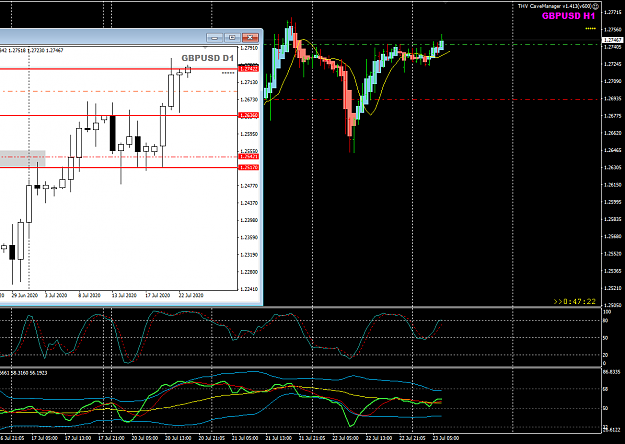
Task: Click the 29 Jun 2020 date label
Action: click(25, 296)
